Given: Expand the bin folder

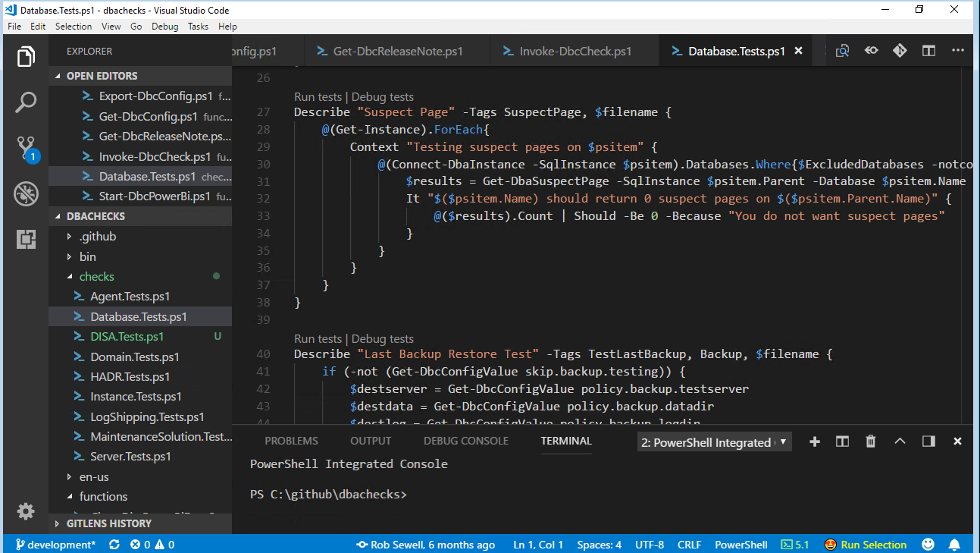Looking at the screenshot, I should point(86,256).
